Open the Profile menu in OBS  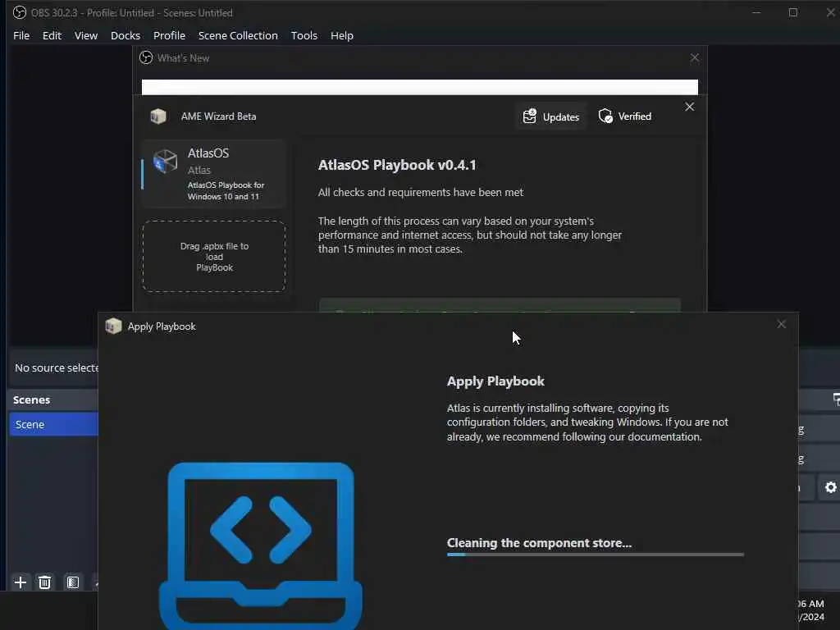tap(169, 35)
